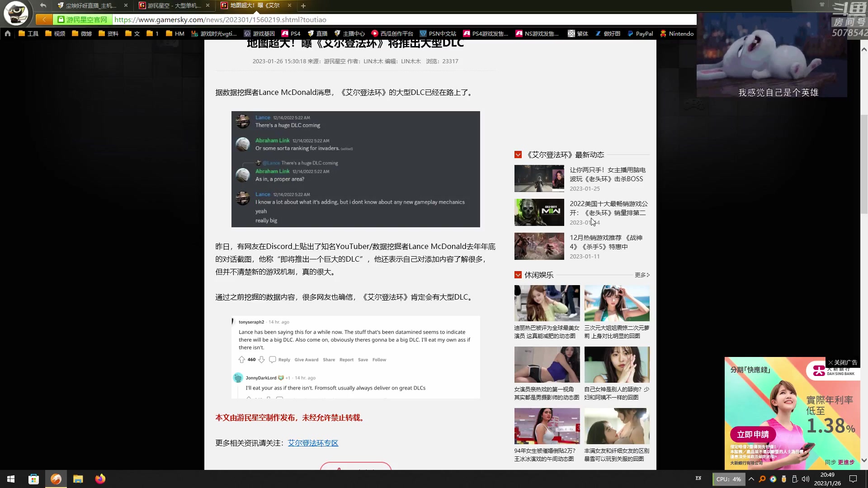Viewport: 868px width, 488px height.
Task: Open the 做好图 bookmark
Action: 607,33
